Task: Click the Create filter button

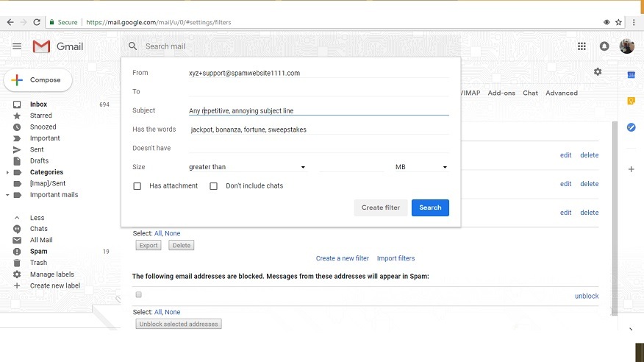Action: [381, 207]
